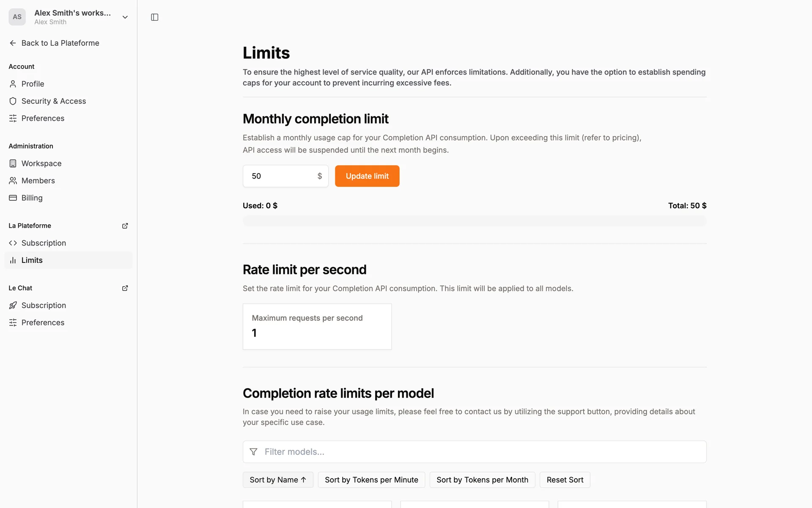The height and width of the screenshot is (508, 812).
Task: Collapse the sidebar with the panel icon
Action: tap(154, 17)
